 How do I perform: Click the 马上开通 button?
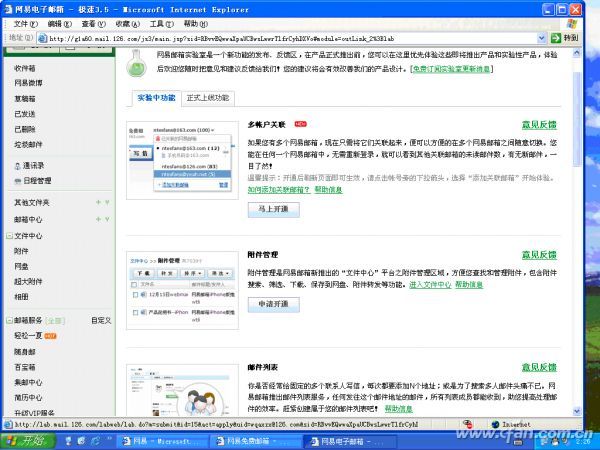[274, 210]
